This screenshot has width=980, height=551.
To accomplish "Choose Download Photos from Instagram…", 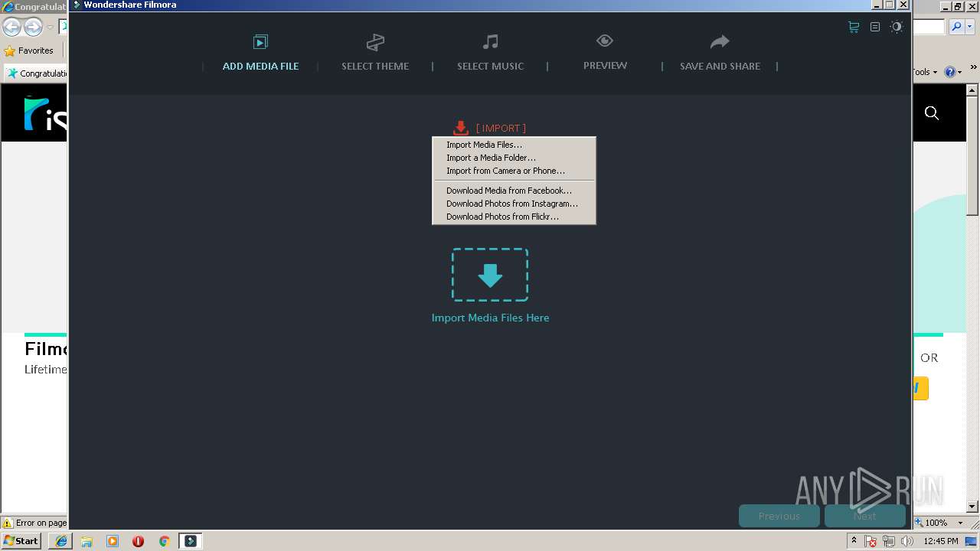I will [x=514, y=204].
